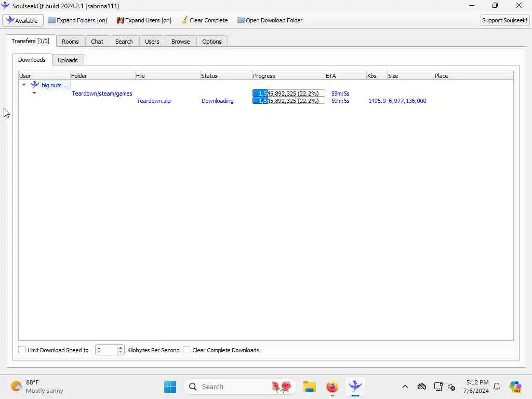This screenshot has width=532, height=399.
Task: Sort by the Kbs column header
Action: click(377, 76)
